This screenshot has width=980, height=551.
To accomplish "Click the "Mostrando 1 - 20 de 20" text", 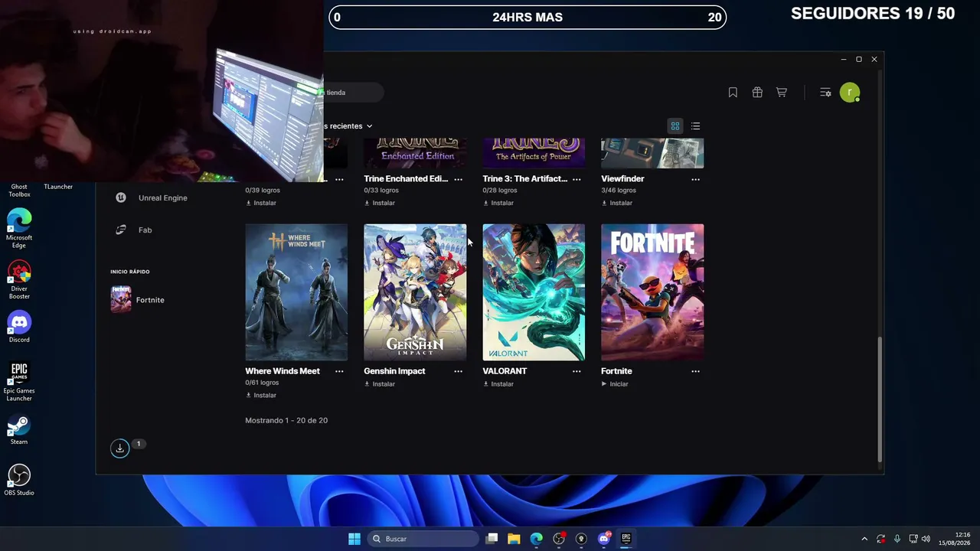I will click(286, 421).
